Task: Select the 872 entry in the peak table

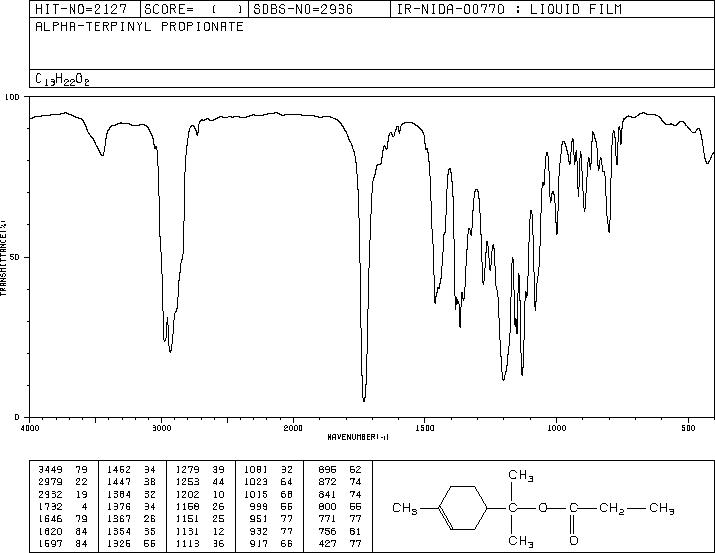Action: 327,481
